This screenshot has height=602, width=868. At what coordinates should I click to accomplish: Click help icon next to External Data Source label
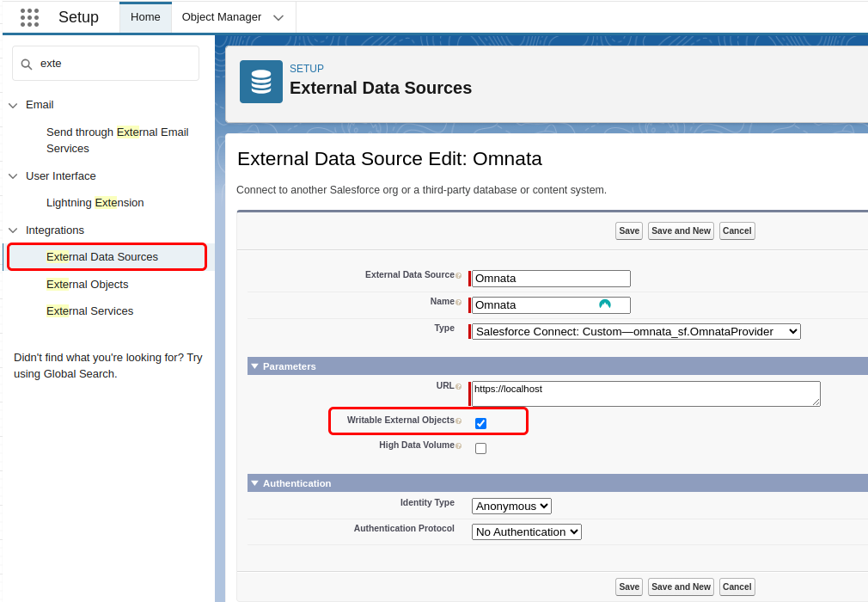coord(458,276)
